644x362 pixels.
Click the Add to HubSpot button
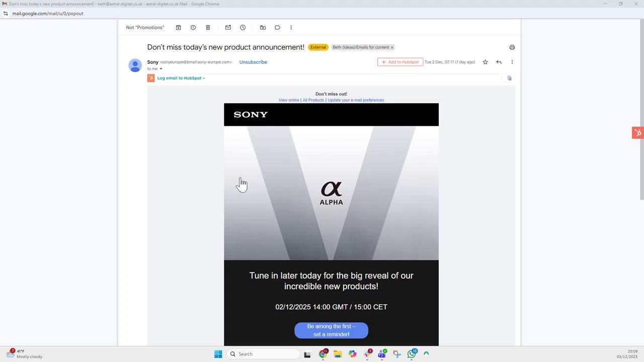pos(400,62)
